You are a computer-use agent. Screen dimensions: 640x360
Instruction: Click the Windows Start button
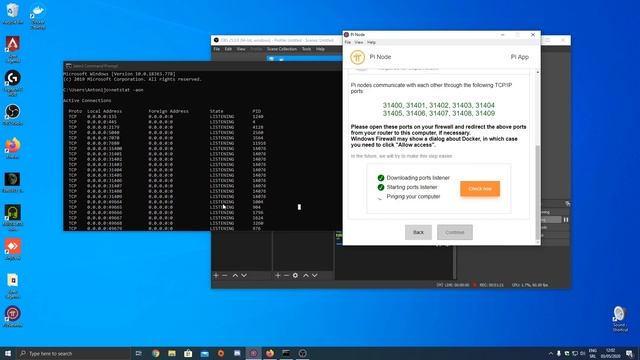click(8, 353)
